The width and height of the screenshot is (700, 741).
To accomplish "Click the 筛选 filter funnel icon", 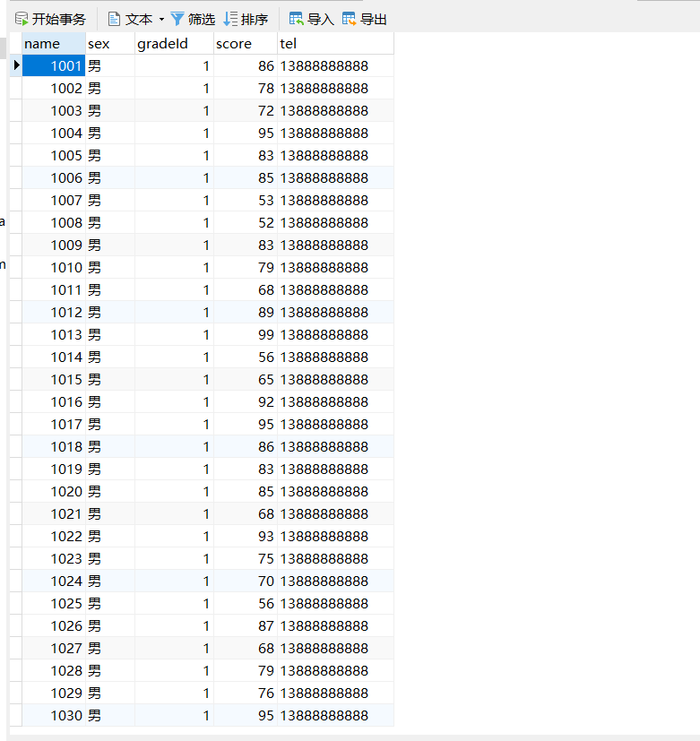I will pos(177,20).
